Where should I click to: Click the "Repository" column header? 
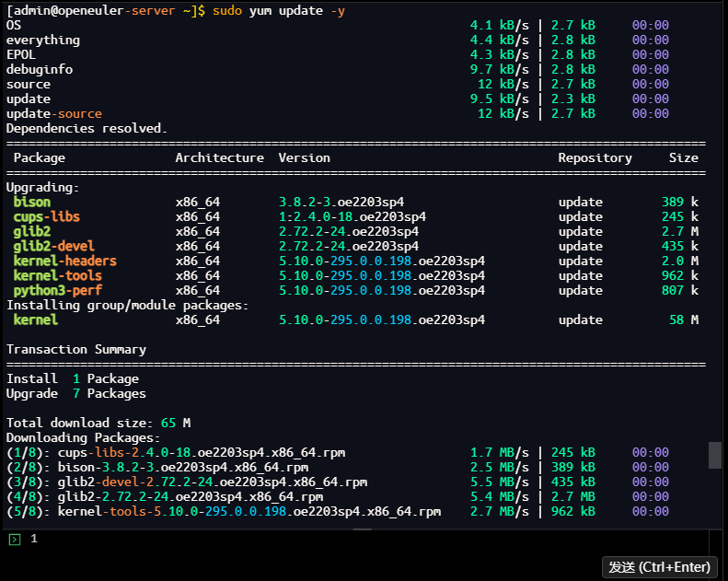click(x=595, y=157)
